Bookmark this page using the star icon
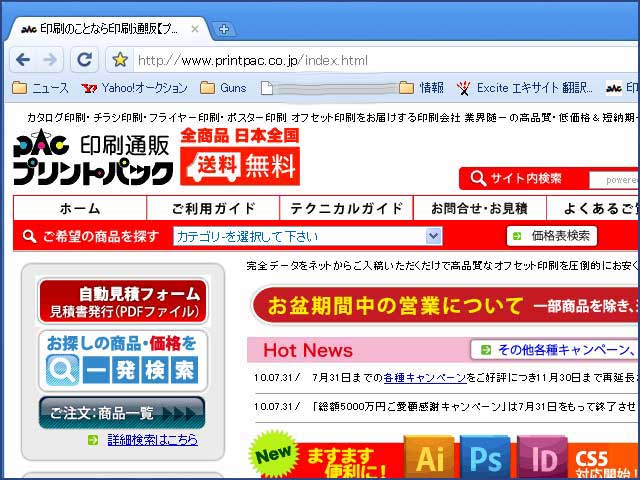This screenshot has height=480, width=640. (120, 60)
